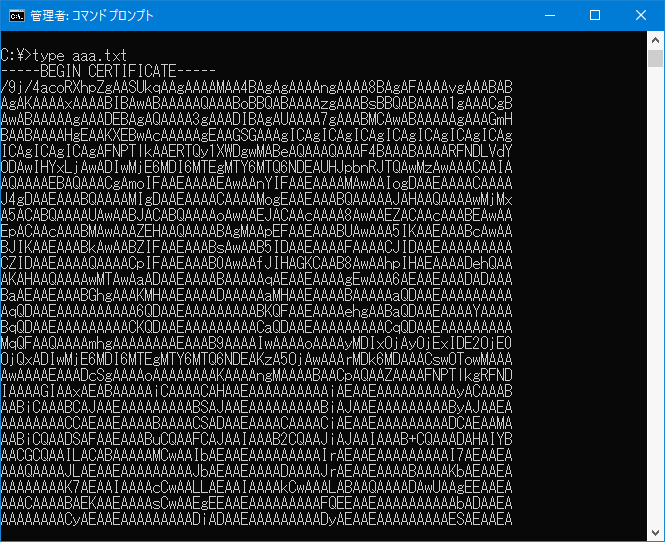Viewport: 665px width, 542px height.
Task: Click the line starting with MqQFAAQAAAAmhg
Action: pyautogui.click(x=257, y=343)
